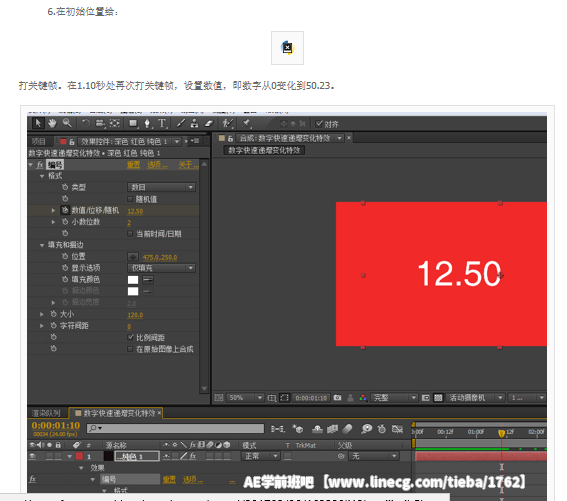Click the 关于... link

click(188, 165)
